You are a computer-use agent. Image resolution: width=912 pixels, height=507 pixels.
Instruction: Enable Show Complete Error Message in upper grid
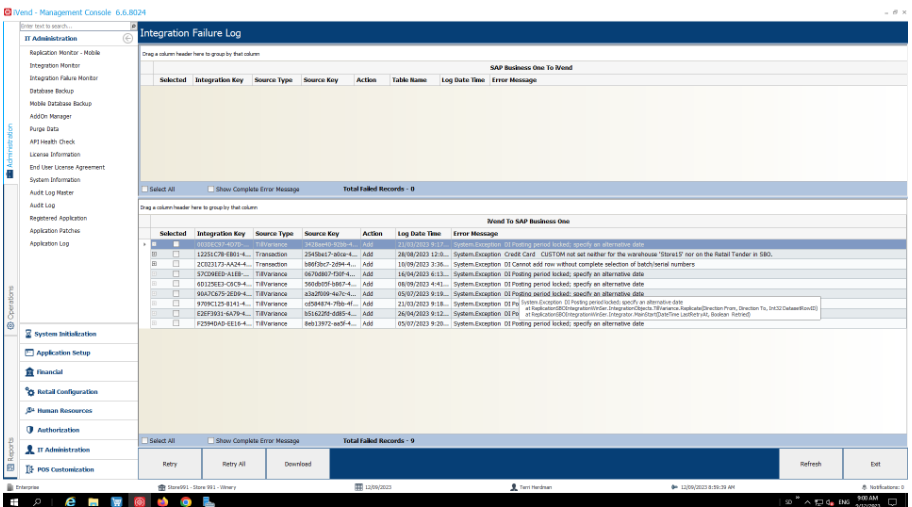tap(211, 189)
